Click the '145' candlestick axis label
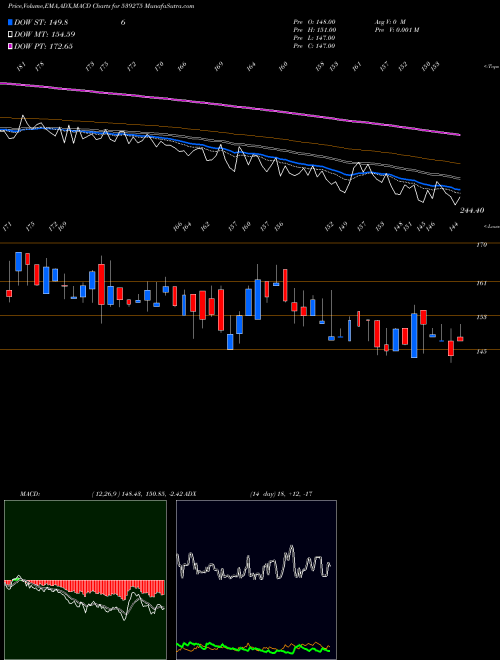This screenshot has height=660, width=500. coord(481,351)
